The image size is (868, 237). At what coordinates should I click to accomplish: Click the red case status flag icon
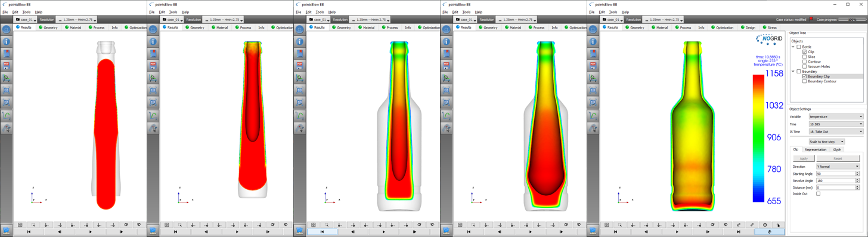point(812,19)
